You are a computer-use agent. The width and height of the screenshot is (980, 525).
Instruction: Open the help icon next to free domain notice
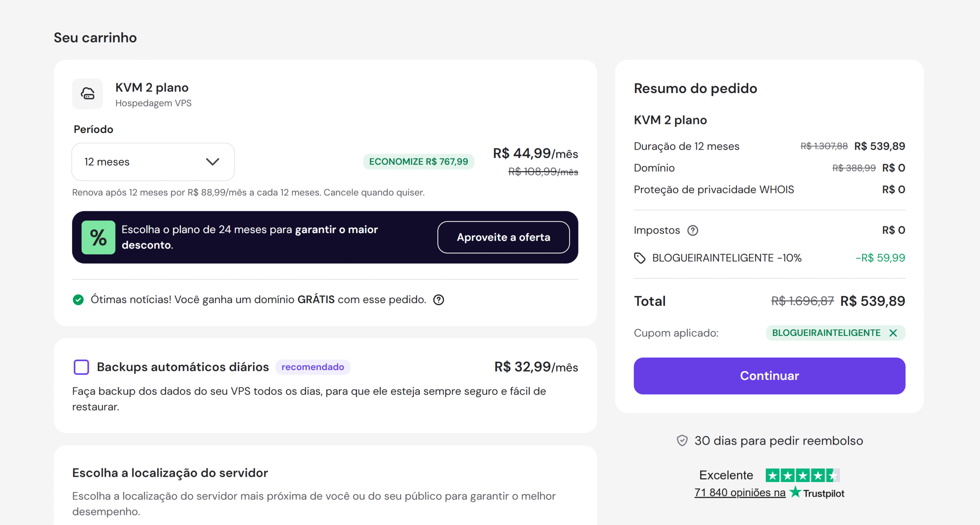pos(439,300)
